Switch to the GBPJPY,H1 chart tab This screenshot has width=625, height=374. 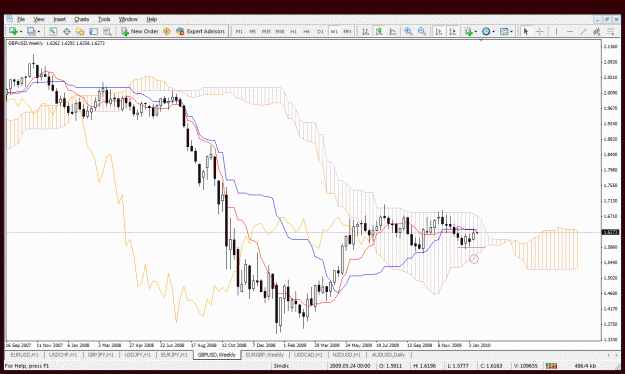point(100,355)
